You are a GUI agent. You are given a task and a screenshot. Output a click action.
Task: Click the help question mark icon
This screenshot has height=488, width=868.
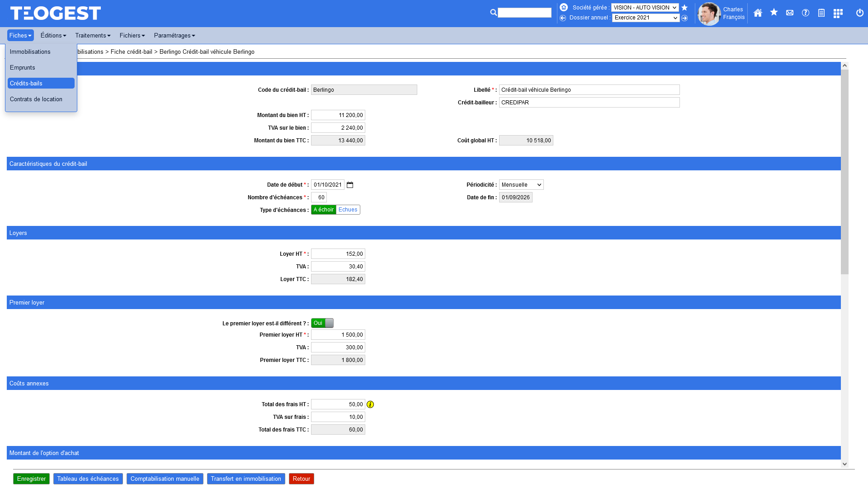pos(806,13)
